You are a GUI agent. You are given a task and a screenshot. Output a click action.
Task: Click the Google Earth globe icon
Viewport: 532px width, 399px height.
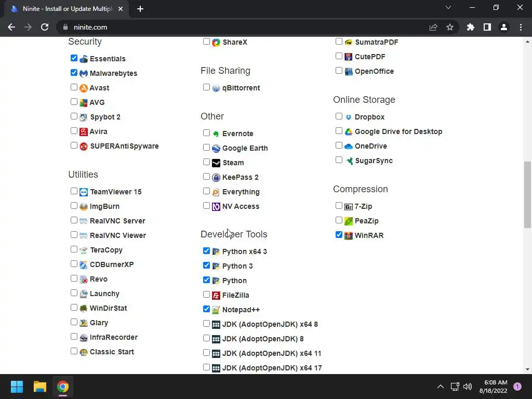(216, 148)
